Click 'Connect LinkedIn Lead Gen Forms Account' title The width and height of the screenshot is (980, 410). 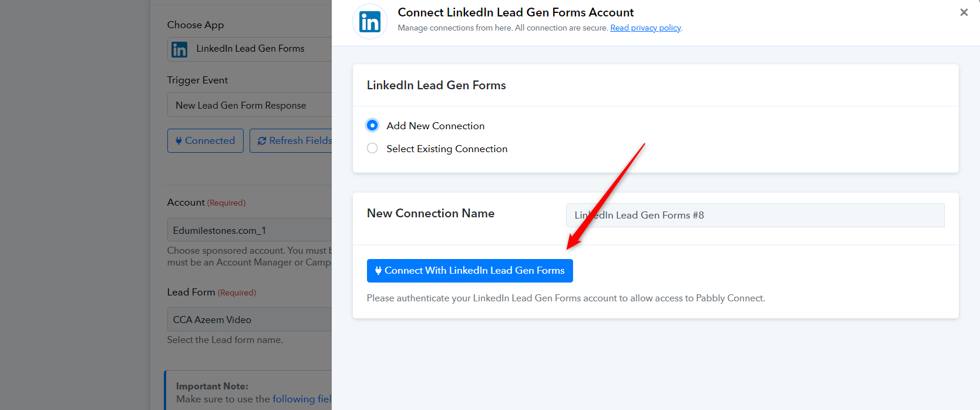coord(516,12)
